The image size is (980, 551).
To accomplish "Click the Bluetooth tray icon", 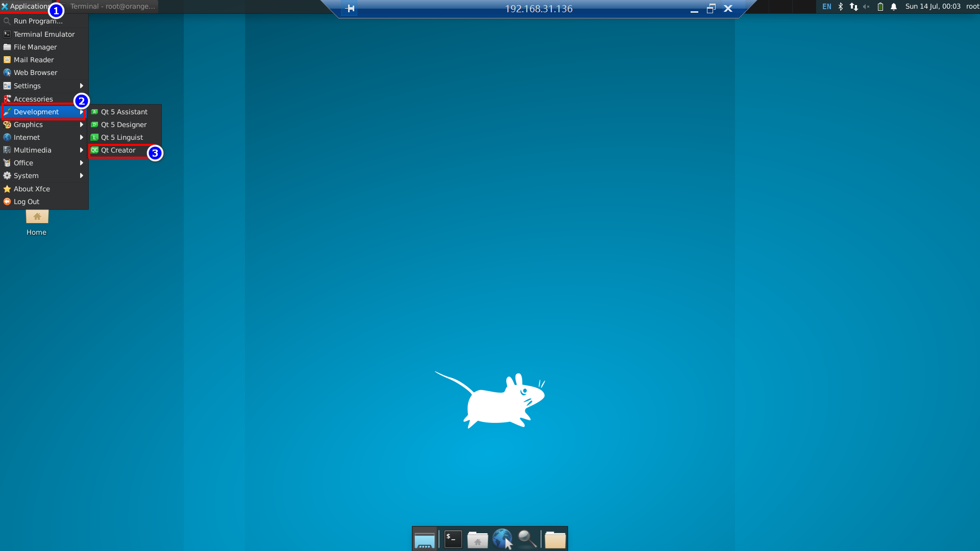I will (x=841, y=7).
